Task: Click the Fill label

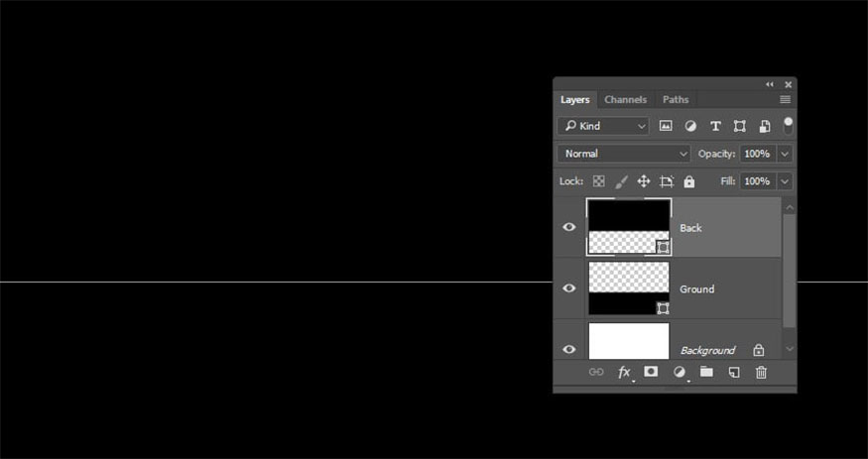Action: click(x=728, y=181)
